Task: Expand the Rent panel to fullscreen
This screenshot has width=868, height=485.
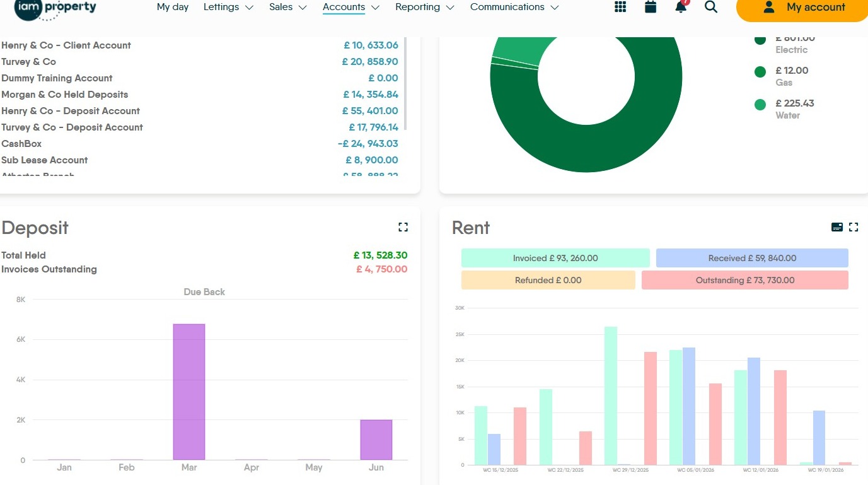Action: (854, 227)
